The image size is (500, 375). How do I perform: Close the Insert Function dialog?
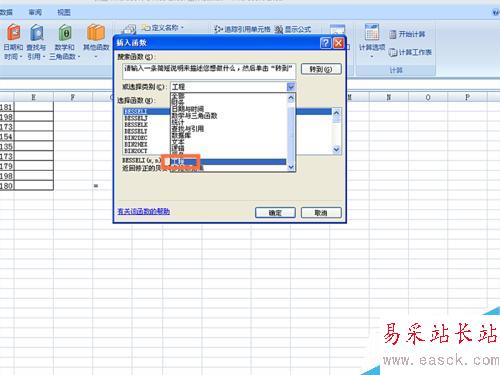pos(338,43)
